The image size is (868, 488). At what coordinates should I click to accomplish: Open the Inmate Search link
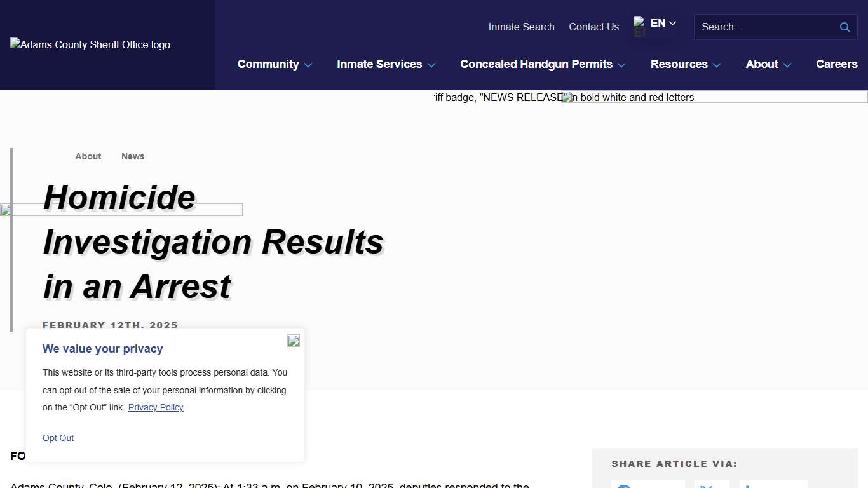(521, 27)
